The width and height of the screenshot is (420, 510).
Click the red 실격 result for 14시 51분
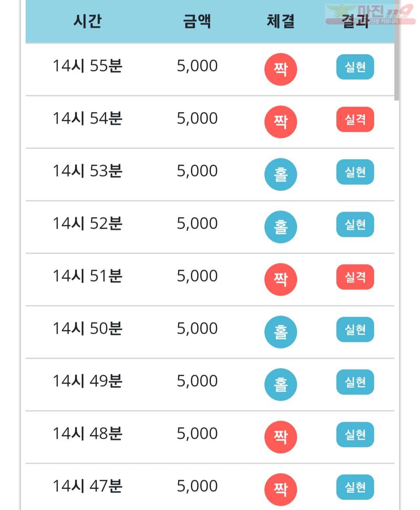[x=355, y=277]
